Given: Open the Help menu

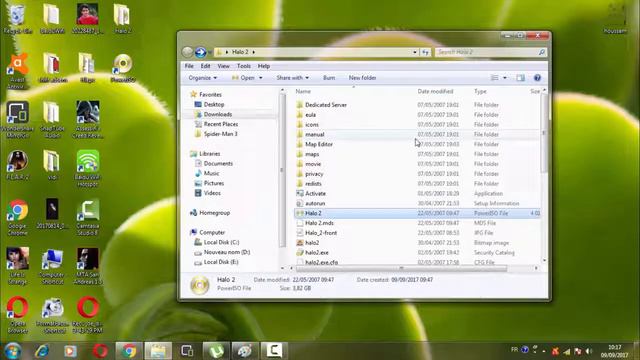Looking at the screenshot, I should click(x=264, y=66).
